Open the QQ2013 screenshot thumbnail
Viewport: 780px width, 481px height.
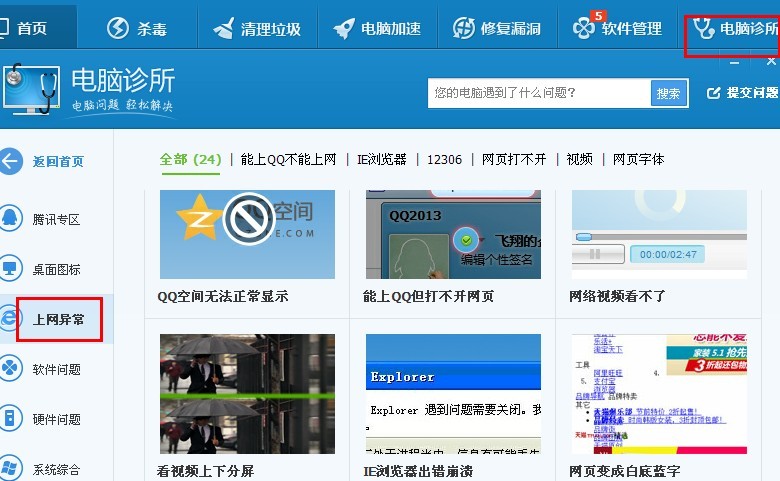click(453, 234)
